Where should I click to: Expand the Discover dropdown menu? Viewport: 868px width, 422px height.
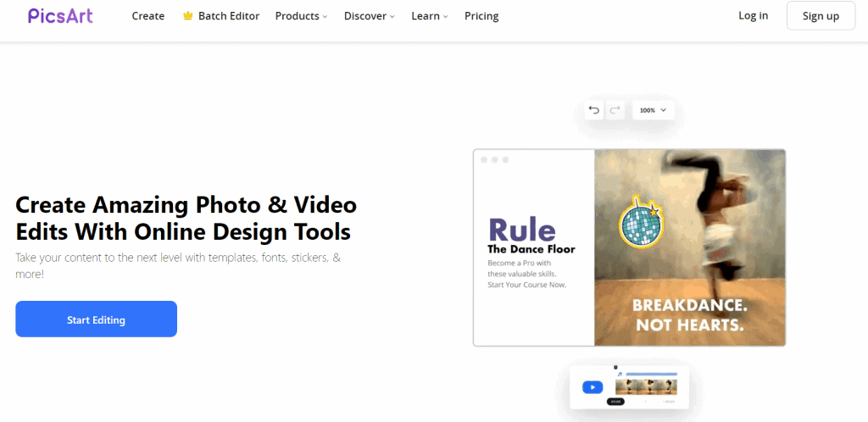pyautogui.click(x=370, y=16)
